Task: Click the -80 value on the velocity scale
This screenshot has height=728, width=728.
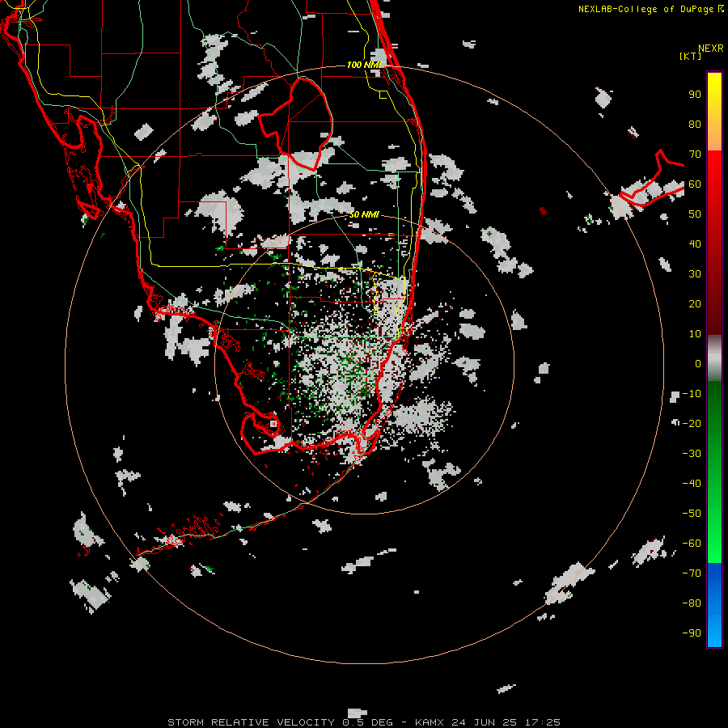Action: tap(692, 603)
